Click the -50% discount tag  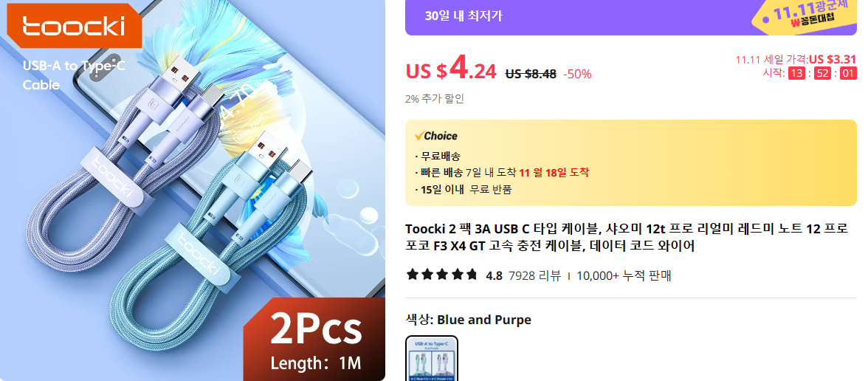577,74
